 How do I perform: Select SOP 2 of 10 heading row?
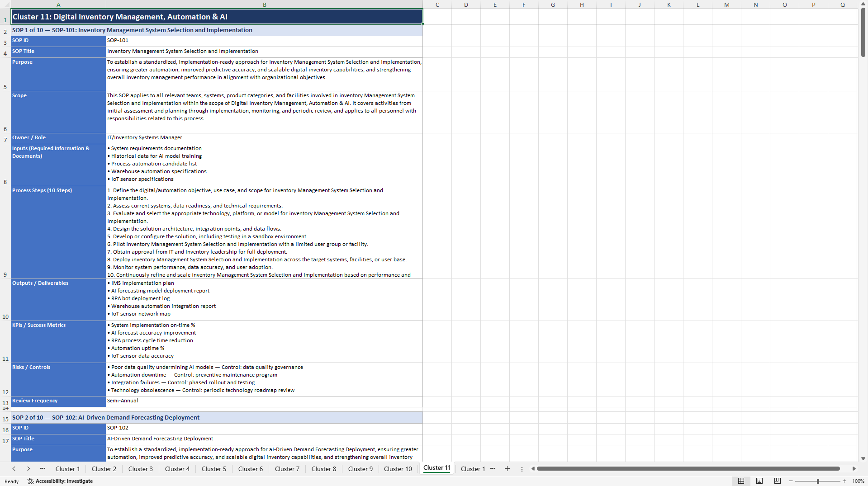coord(217,418)
